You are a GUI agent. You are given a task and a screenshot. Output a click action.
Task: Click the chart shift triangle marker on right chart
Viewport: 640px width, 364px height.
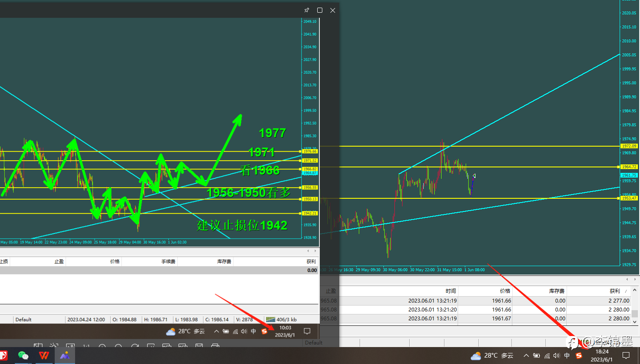point(474,176)
